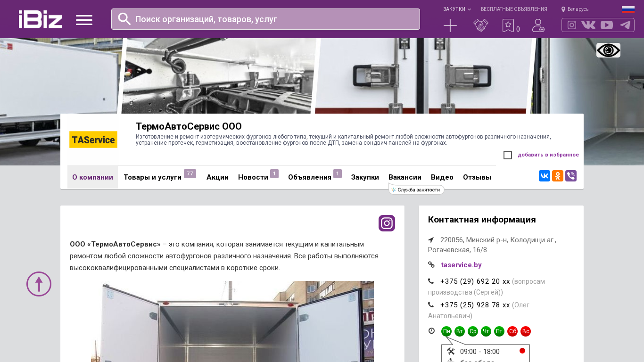The height and width of the screenshot is (362, 644).
Task: Open the favorites bookmark star icon
Action: 508,25
